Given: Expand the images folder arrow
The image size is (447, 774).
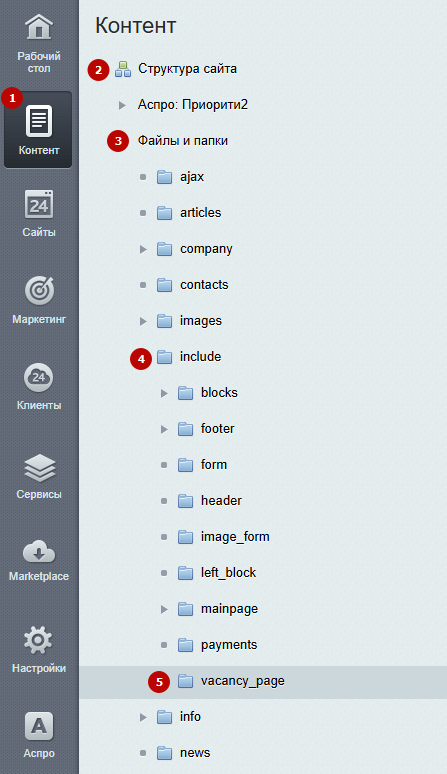Looking at the screenshot, I should click(x=143, y=321).
